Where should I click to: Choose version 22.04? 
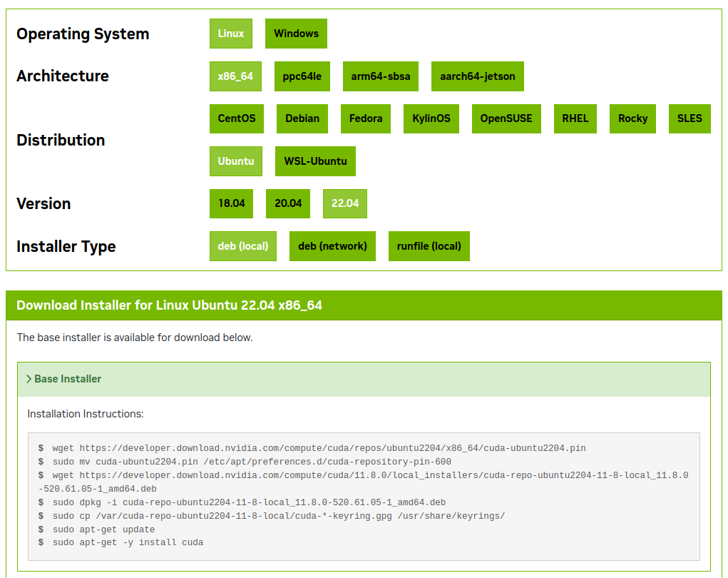345,203
